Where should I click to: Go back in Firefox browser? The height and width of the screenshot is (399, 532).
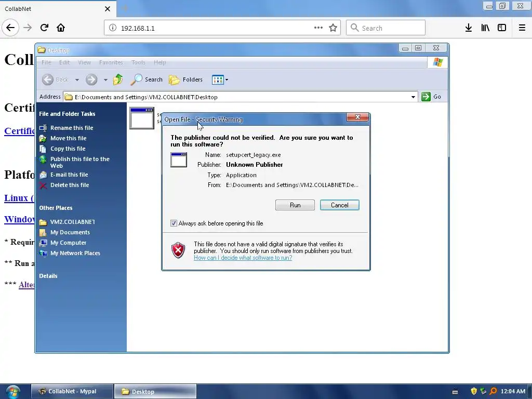coord(10,28)
